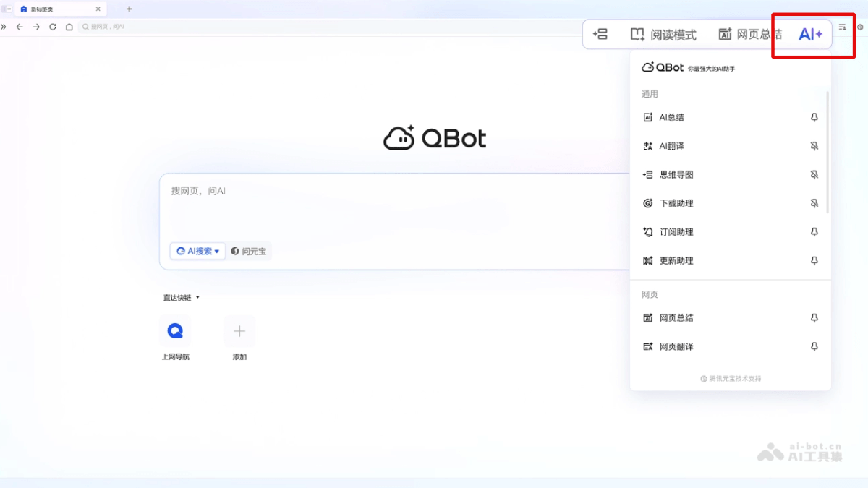Open the mind map icon in top toolbar
The height and width of the screenshot is (488, 868).
point(600,35)
